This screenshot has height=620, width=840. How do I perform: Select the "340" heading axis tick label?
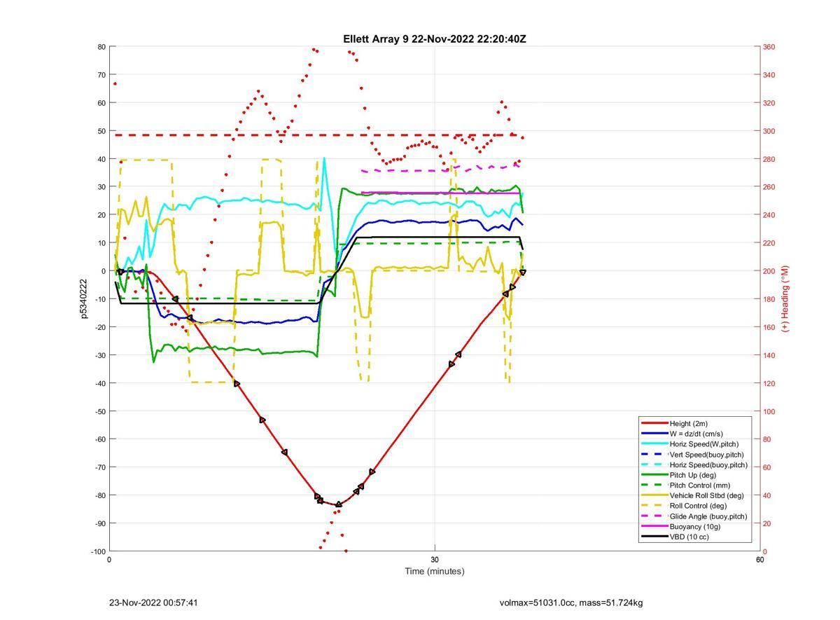coord(769,75)
